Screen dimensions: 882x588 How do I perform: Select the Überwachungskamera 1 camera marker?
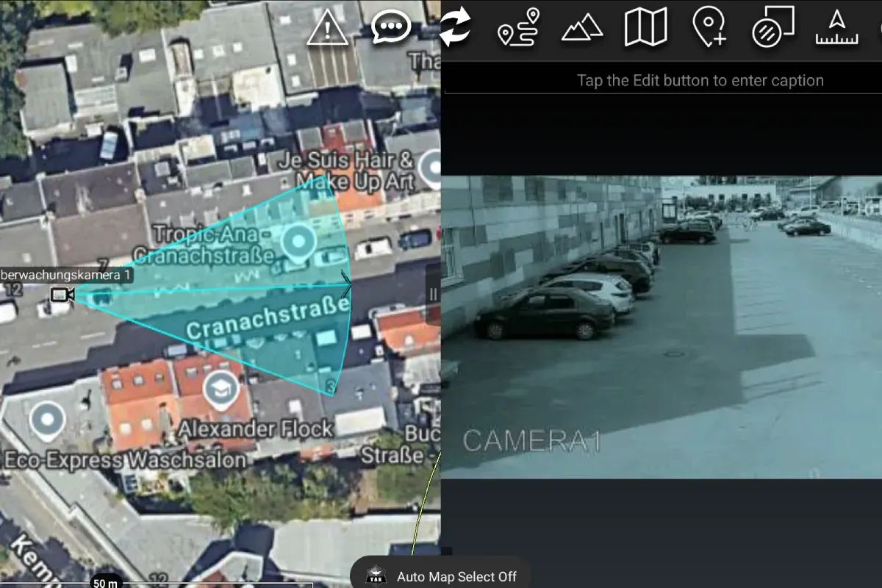[x=62, y=295]
